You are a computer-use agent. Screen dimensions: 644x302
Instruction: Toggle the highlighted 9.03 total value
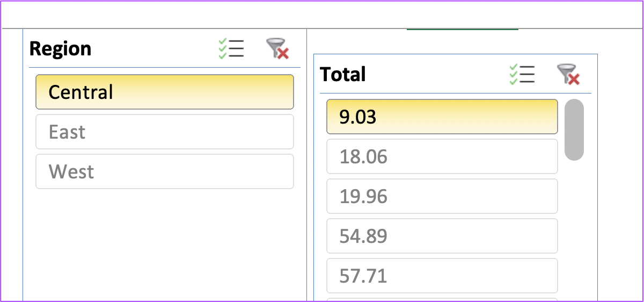click(442, 117)
